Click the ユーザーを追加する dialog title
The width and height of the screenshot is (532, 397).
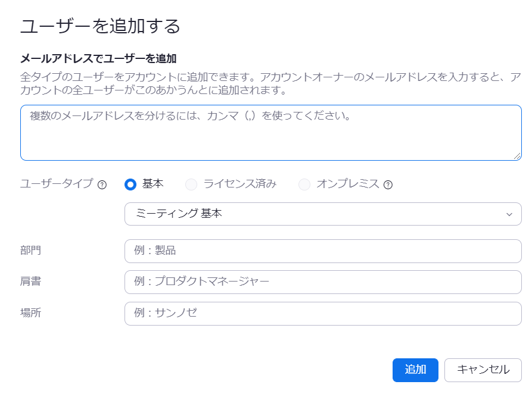(100, 26)
